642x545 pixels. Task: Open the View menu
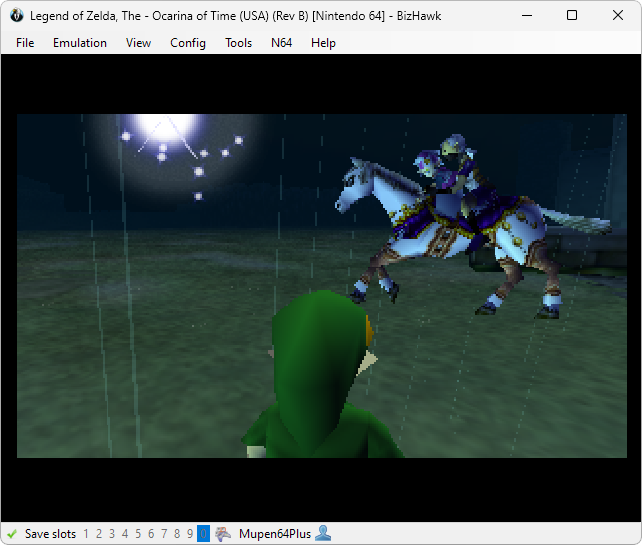point(138,43)
